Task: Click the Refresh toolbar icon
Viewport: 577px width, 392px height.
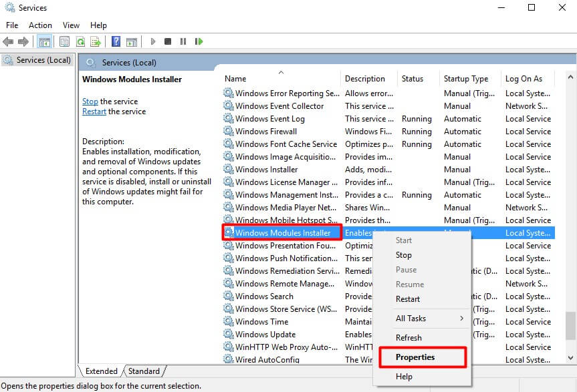Action: tap(80, 41)
